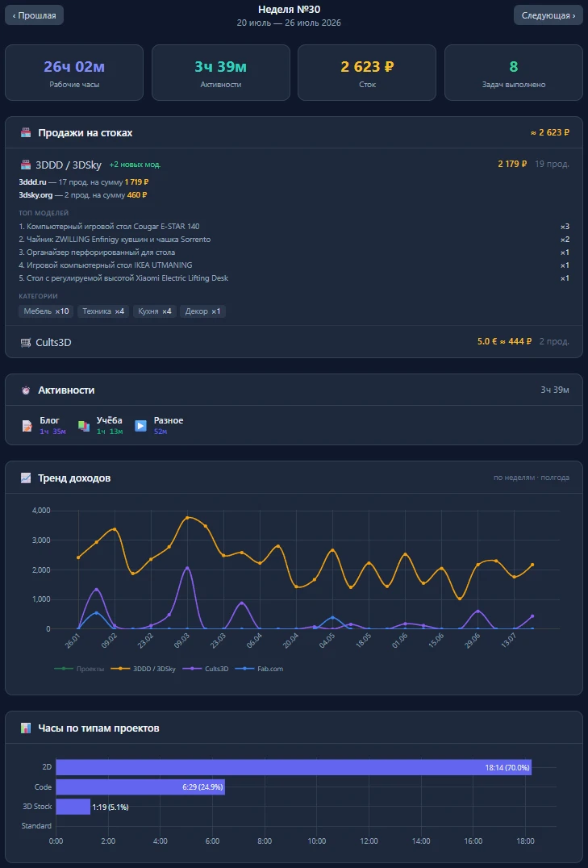
Task: Toggle Проекты series in chart legend
Action: click(x=79, y=669)
